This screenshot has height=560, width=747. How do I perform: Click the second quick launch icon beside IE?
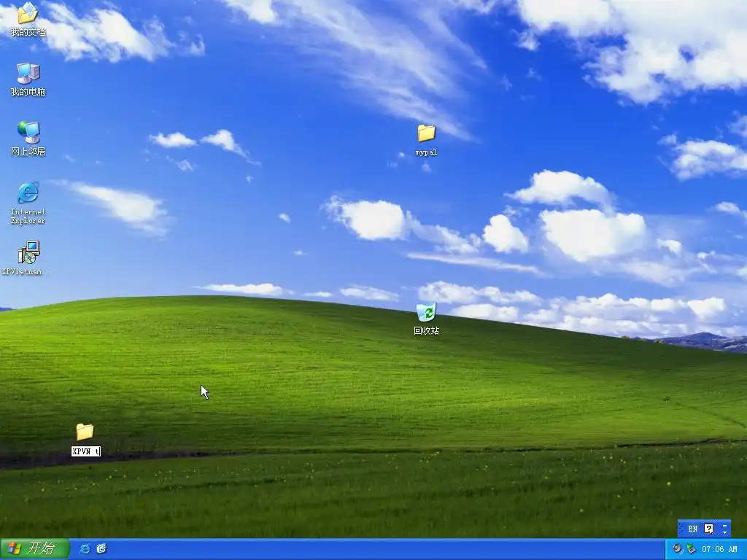click(x=101, y=549)
